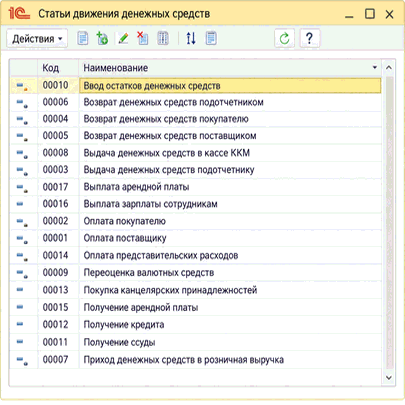The image size is (405, 405).
Task: Click the sort order arrows icon
Action: [191, 38]
